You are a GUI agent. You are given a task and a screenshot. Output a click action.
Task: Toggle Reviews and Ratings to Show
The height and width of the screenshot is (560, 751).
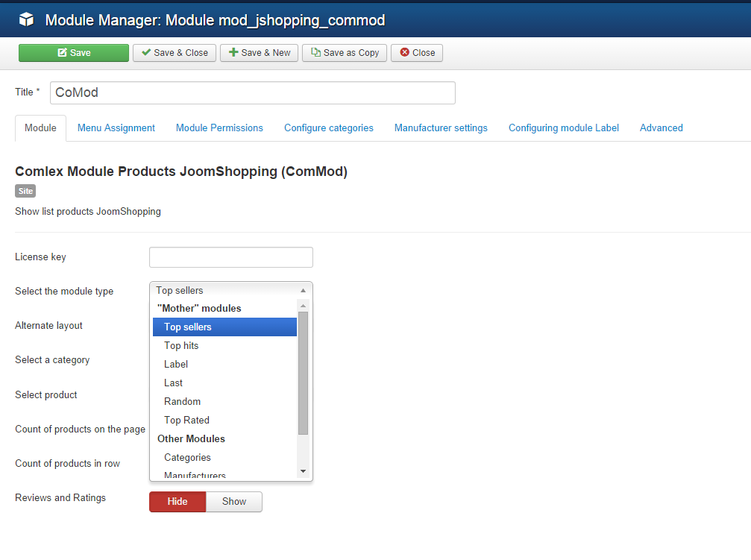233,502
